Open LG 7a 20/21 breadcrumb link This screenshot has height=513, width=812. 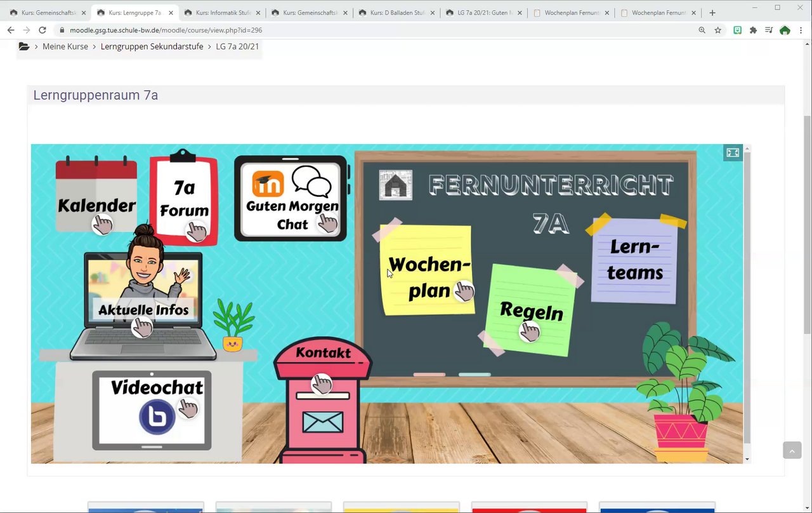click(237, 46)
